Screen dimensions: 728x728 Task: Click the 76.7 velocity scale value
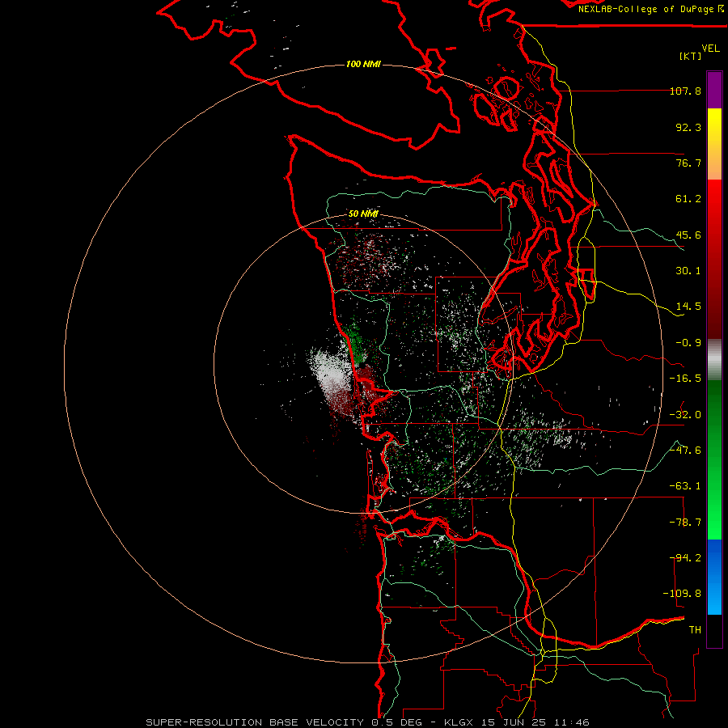point(688,163)
